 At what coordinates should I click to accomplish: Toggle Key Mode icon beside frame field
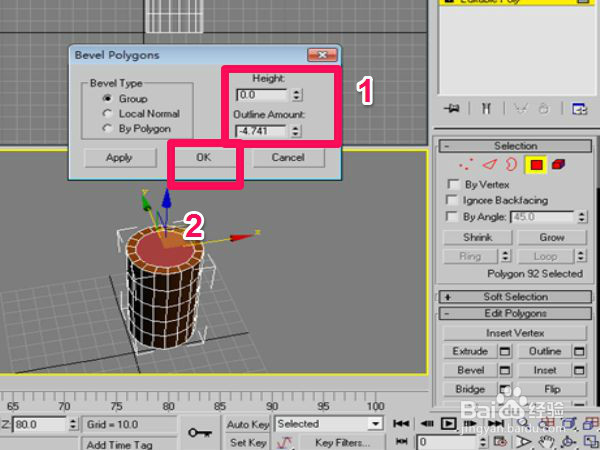401,441
